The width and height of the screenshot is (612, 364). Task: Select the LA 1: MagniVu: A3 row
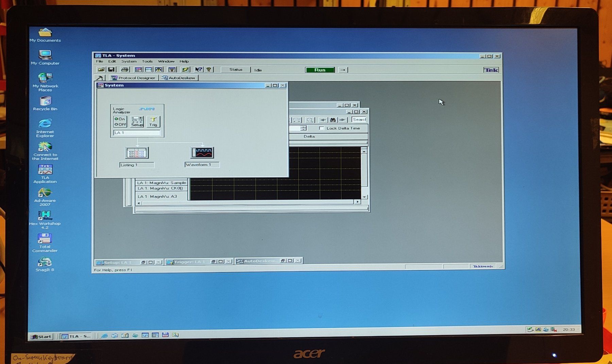pos(161,196)
